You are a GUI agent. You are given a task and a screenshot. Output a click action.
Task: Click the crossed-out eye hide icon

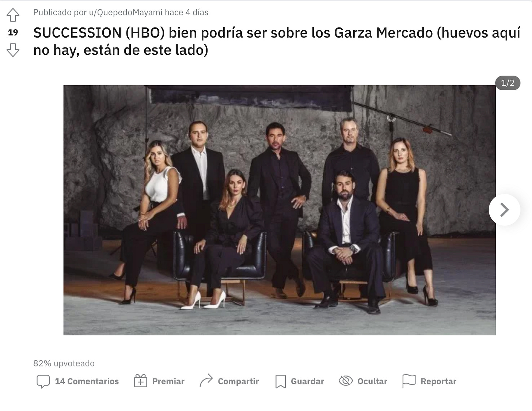(346, 381)
